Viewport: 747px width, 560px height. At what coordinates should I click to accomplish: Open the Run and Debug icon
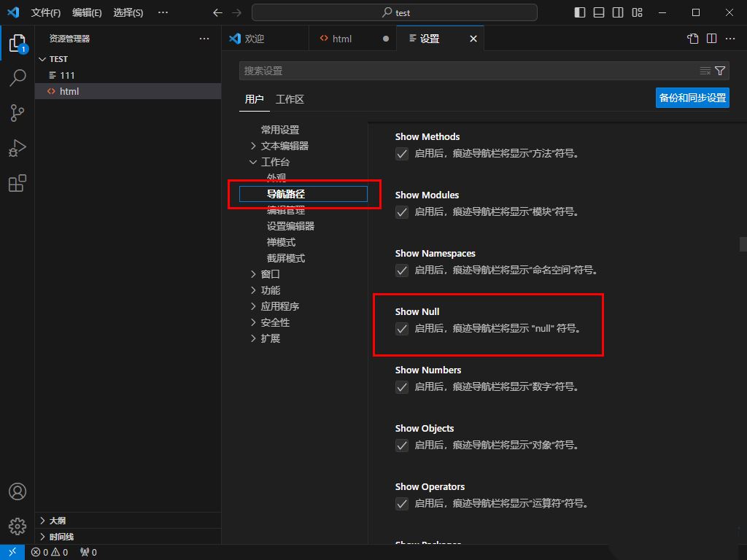[x=17, y=147]
